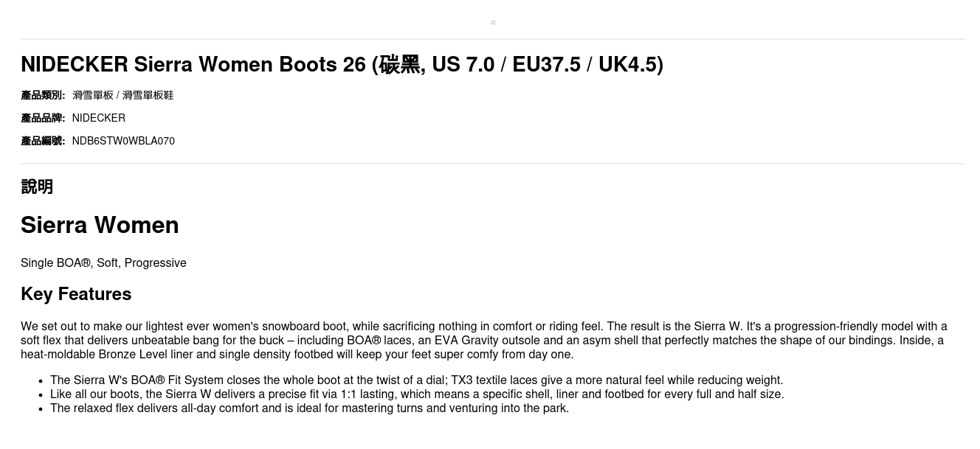Click the 說明 section heading
This screenshot has width=980, height=449.
[37, 187]
